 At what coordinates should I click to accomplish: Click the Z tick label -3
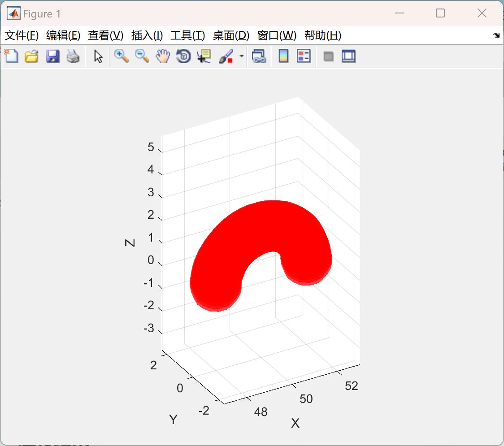[x=149, y=328]
